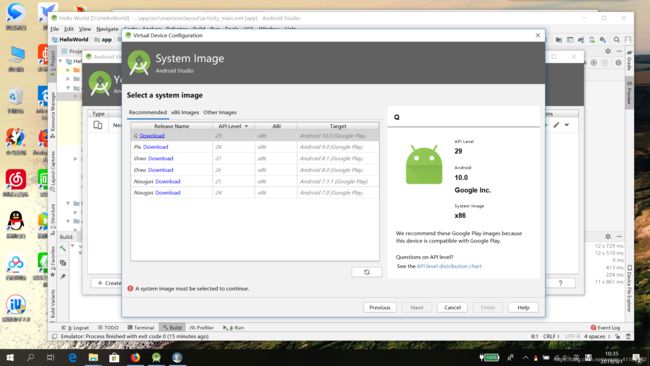Click the app breadcrumb
This screenshot has width=650, height=366.
(x=104, y=39)
